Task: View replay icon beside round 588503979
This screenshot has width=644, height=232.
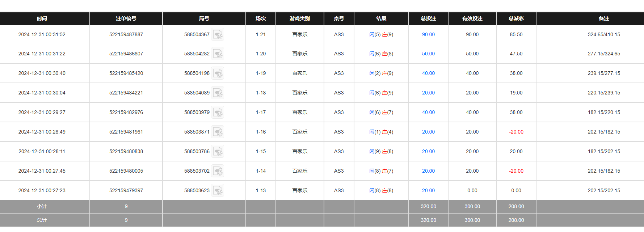Action: (x=218, y=113)
